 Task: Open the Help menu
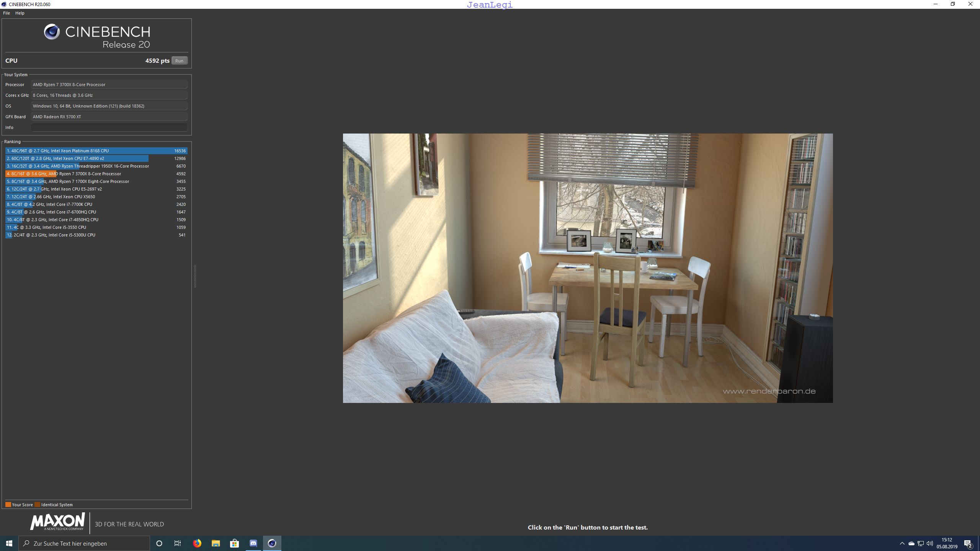(x=20, y=13)
